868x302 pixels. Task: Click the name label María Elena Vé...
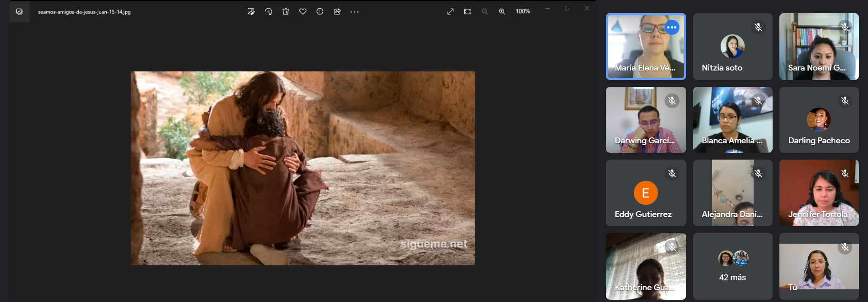(x=645, y=68)
